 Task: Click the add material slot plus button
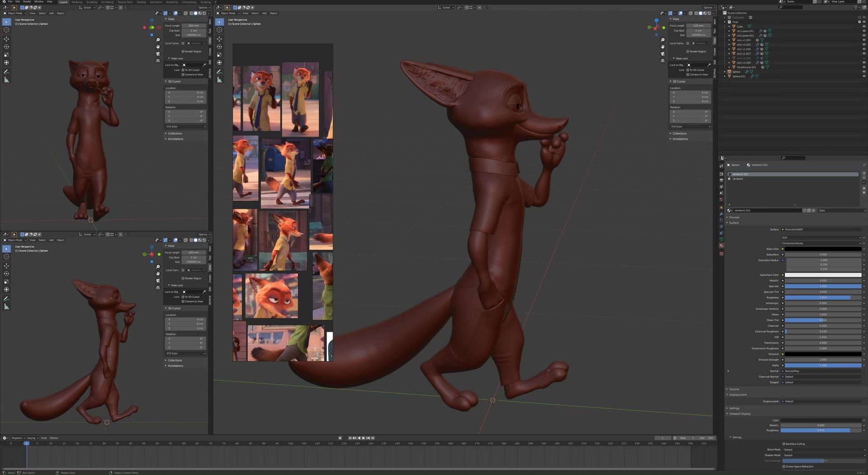tap(864, 173)
